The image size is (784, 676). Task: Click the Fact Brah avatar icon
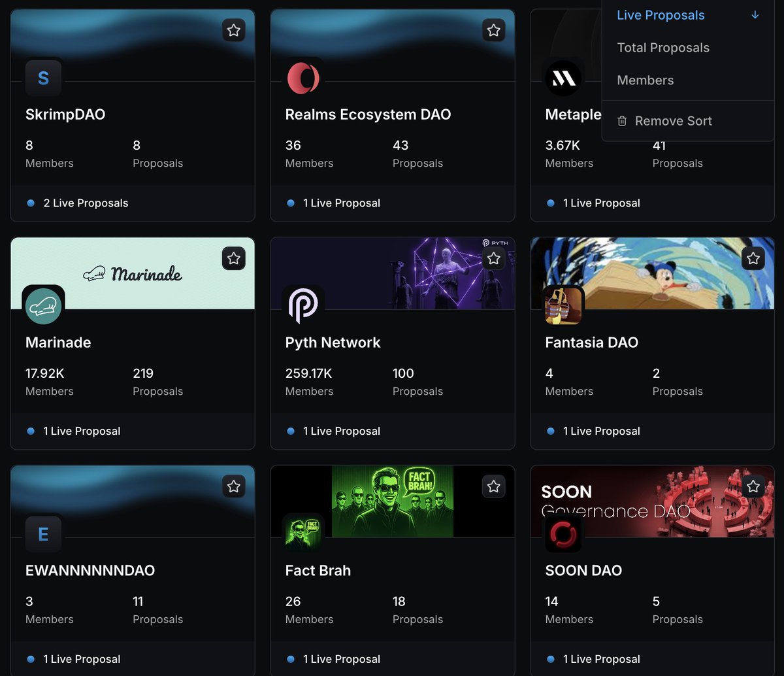[303, 534]
